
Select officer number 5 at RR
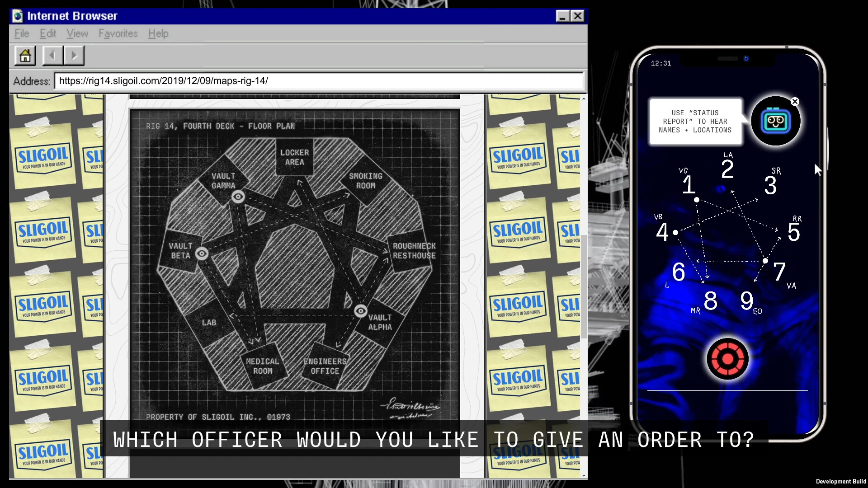point(793,232)
